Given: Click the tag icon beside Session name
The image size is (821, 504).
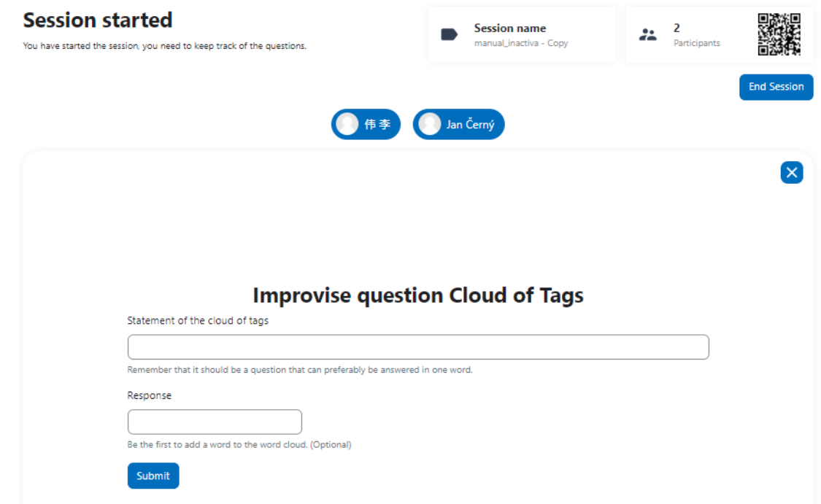Looking at the screenshot, I should tap(450, 34).
